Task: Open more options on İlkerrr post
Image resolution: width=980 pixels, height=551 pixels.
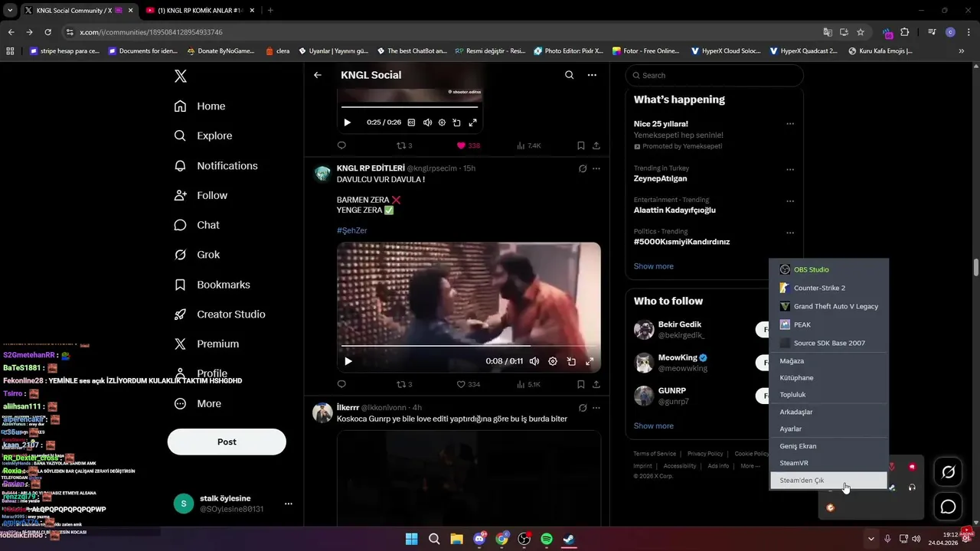Action: click(x=596, y=408)
